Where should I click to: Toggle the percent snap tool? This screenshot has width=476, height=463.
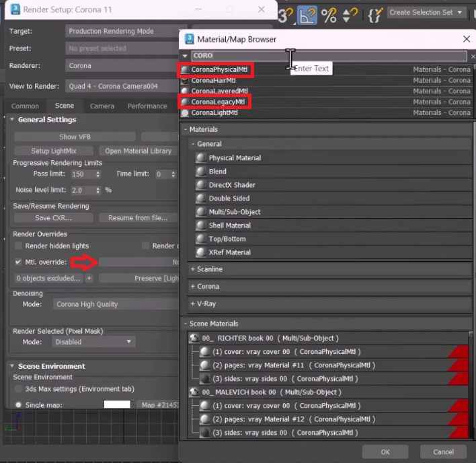click(x=329, y=15)
